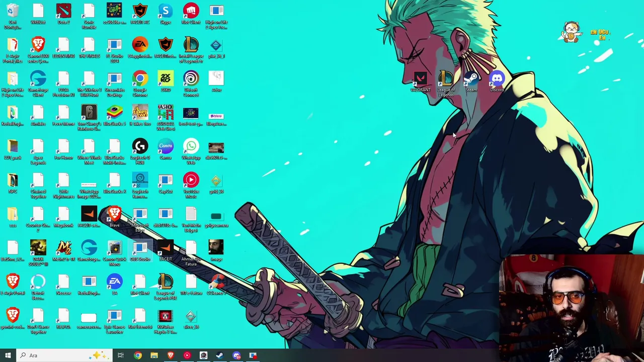Image resolution: width=644 pixels, height=362 pixels.
Task: Select the Microsoft Edge desktop shortcut
Action: 140,219
